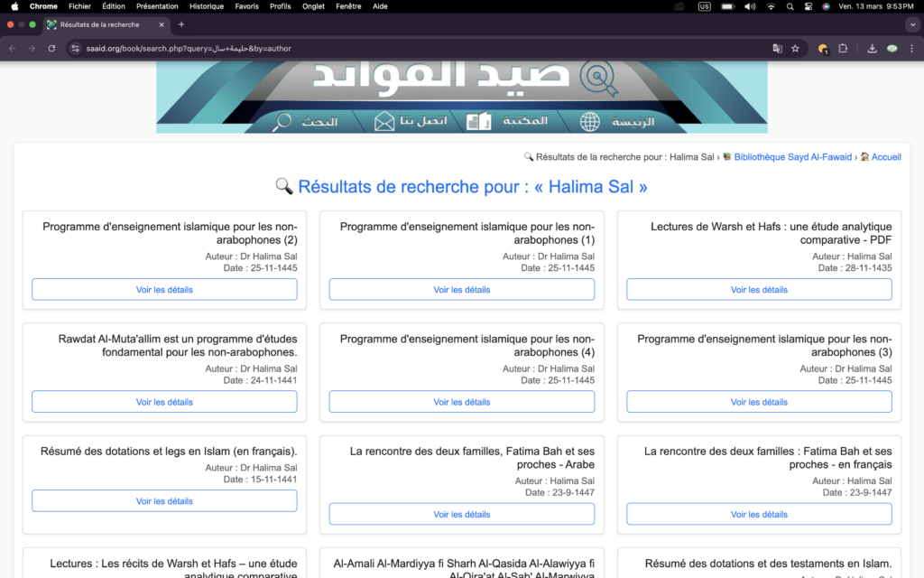View details for Rawdat Al-Muta'allim program
Viewport: 924px width, 578px height.
click(164, 402)
